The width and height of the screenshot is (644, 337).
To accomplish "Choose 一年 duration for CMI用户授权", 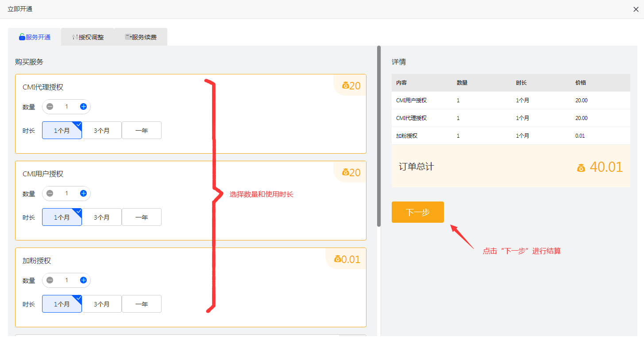I will (x=142, y=217).
